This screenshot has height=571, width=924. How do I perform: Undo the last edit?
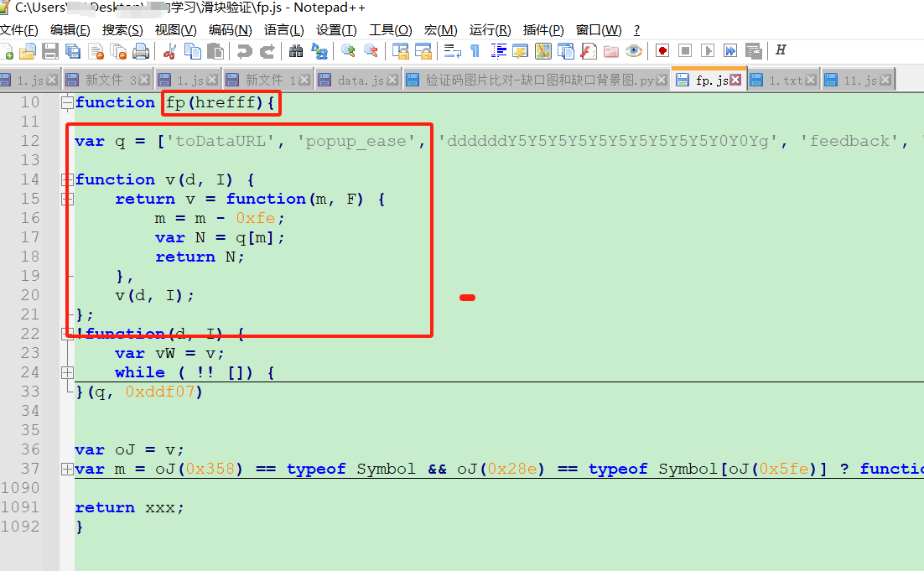pyautogui.click(x=244, y=50)
